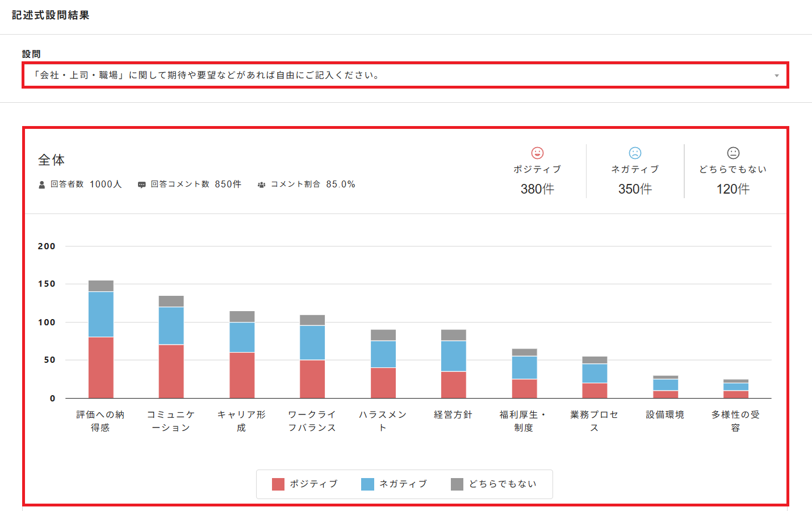Click the どちらでもない label in the chart legend
Viewport: 812px width, 511px height.
503,484
